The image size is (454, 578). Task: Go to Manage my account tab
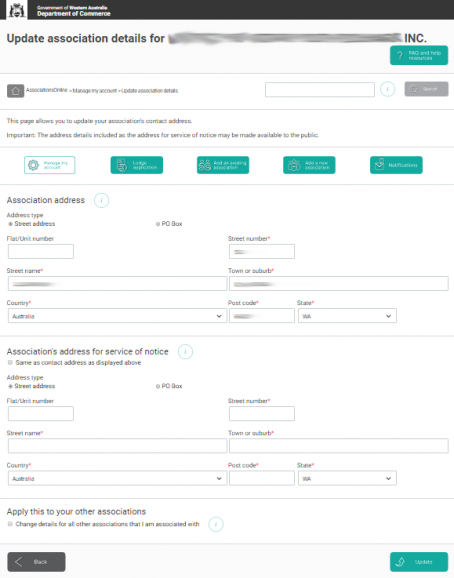click(x=50, y=165)
